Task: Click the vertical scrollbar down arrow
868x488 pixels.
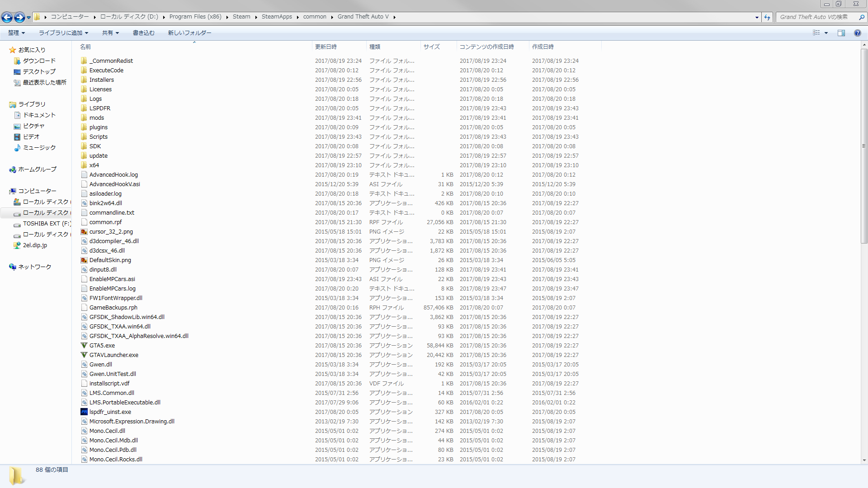Action: (864, 460)
